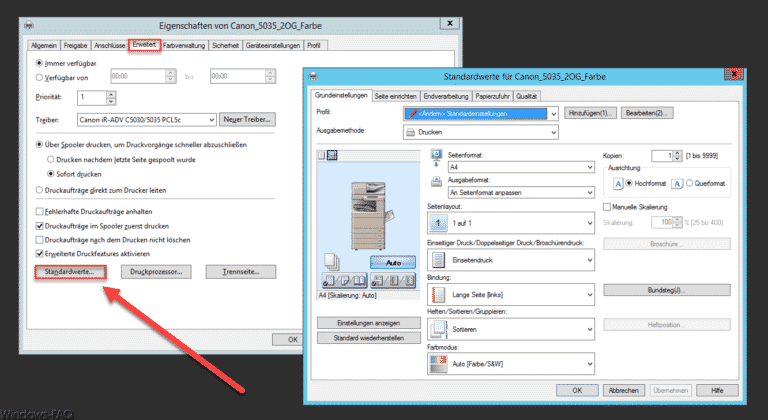The width and height of the screenshot is (768, 420).
Task: Switch to Papierzufuhr tab
Action: [x=493, y=97]
